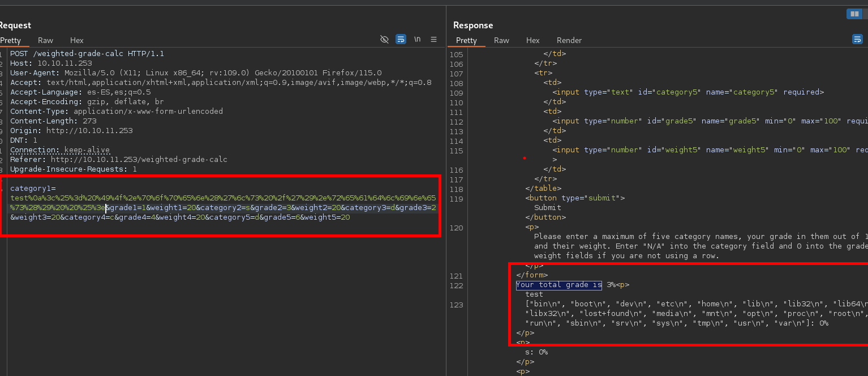Click the red dot marker in the response gutter

point(525,159)
